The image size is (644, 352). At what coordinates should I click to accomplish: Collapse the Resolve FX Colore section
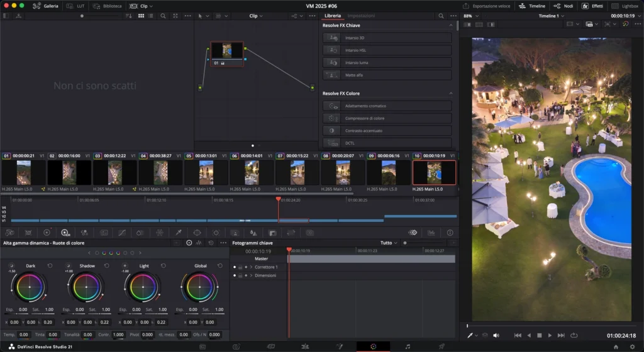click(x=450, y=94)
